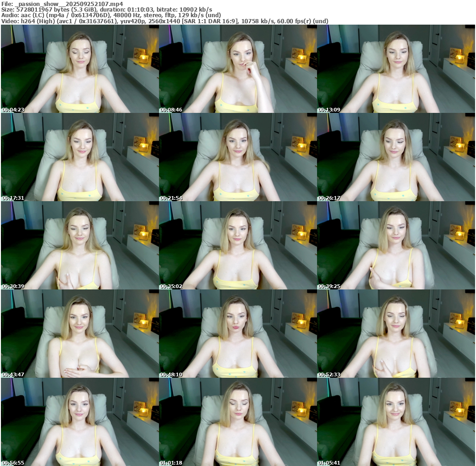Pick the thumbnail stamped 00:48:10
The width and height of the screenshot is (476, 466).
[238, 334]
